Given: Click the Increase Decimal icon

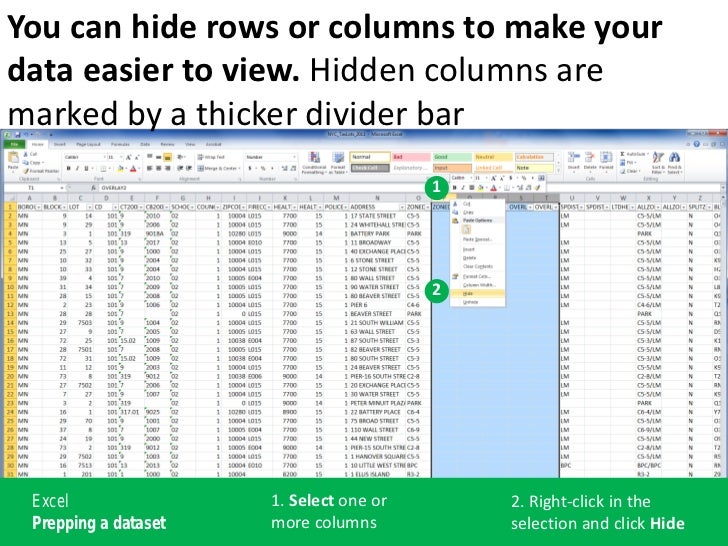Looking at the screenshot, I should (x=284, y=169).
